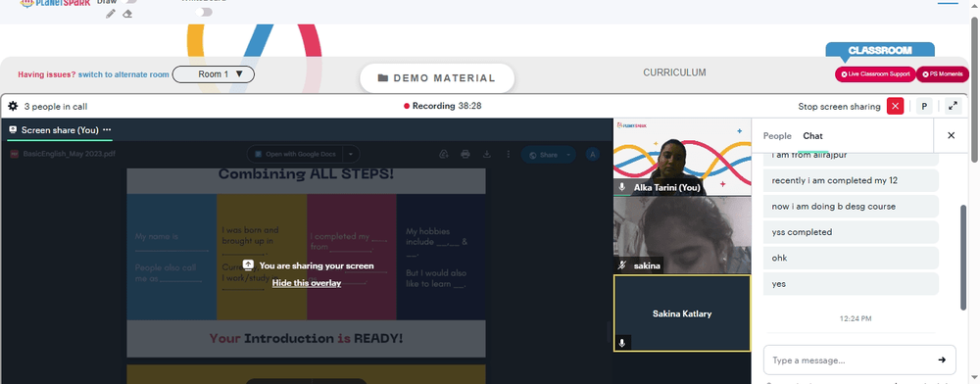Viewport: 980px width, 384px height.
Task: Click Alka Tarini microphone icon
Action: click(622, 187)
